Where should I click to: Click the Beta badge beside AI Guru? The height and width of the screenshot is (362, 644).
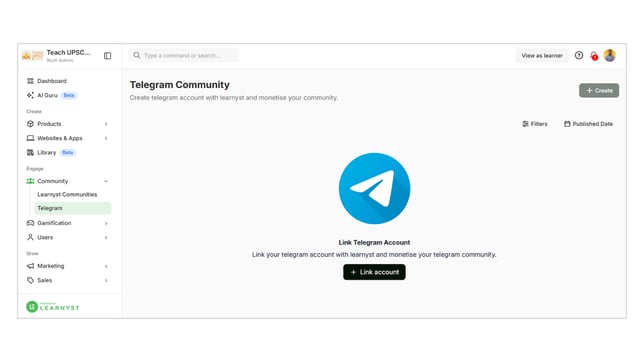click(69, 95)
